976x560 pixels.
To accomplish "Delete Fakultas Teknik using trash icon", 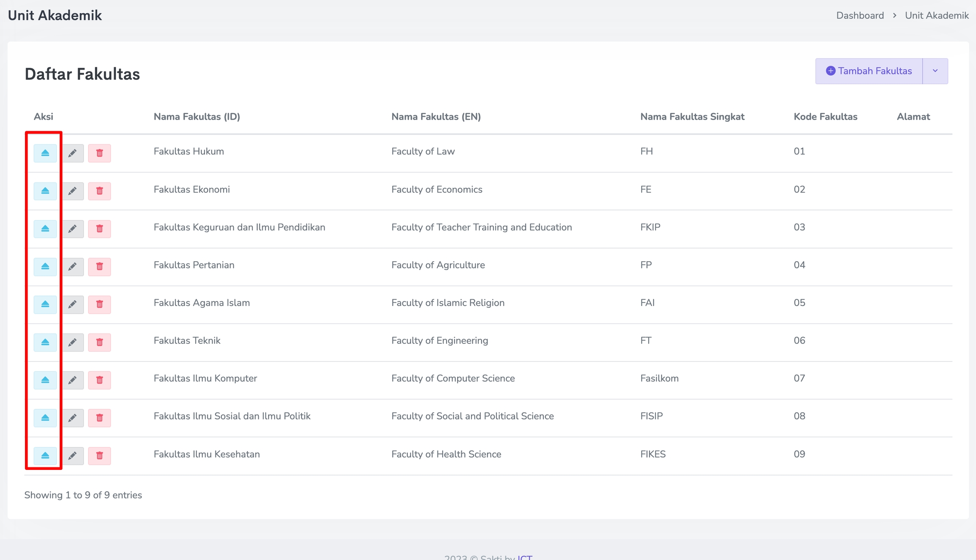I will (100, 342).
